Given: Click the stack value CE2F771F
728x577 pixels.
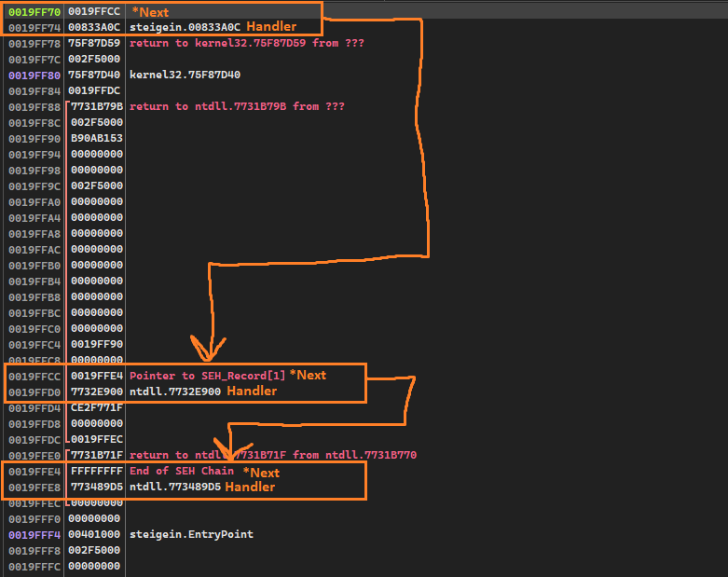Looking at the screenshot, I should pos(96,407).
